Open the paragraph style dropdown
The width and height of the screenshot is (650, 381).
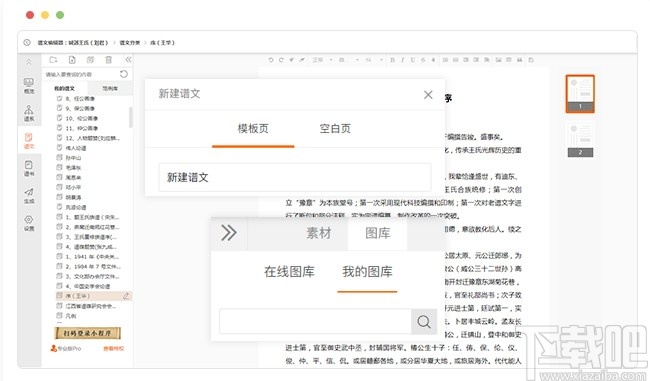[x=323, y=60]
